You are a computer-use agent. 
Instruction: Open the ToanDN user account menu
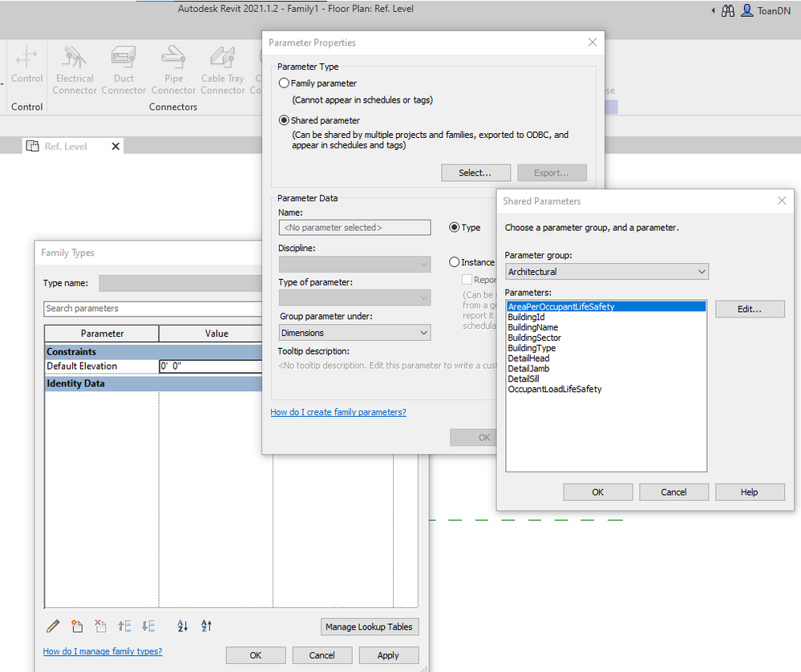pyautogui.click(x=765, y=10)
